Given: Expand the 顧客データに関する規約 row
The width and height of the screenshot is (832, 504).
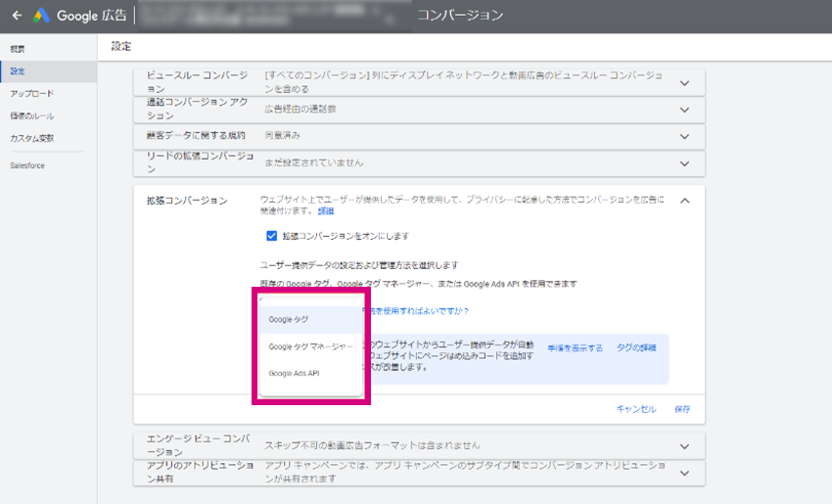Looking at the screenshot, I should [x=684, y=136].
